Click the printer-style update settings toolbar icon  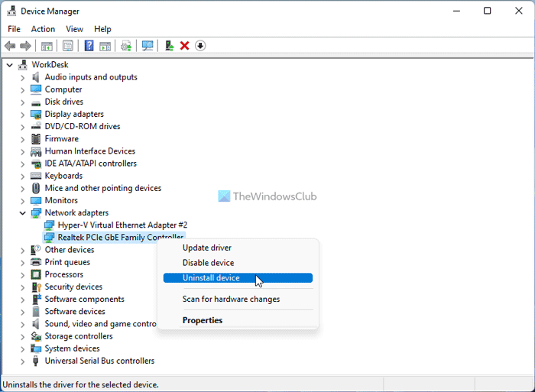(126, 46)
